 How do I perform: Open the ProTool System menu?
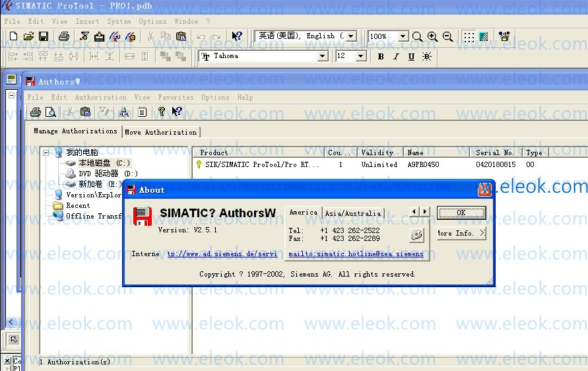[119, 21]
